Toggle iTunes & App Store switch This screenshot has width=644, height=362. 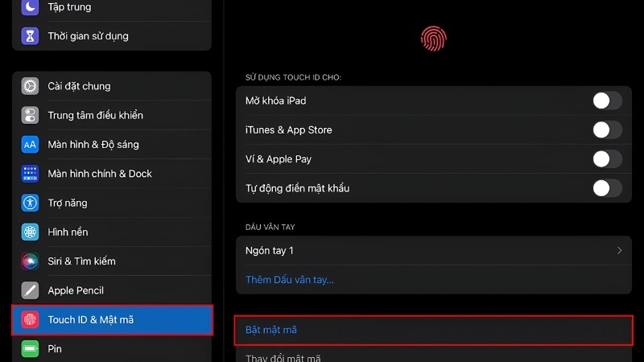pos(607,130)
